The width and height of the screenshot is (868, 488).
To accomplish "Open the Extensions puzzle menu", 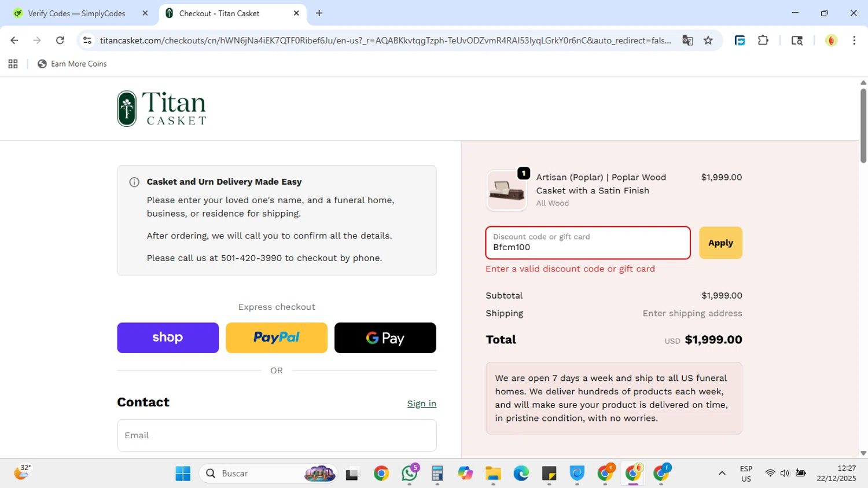I will (763, 41).
